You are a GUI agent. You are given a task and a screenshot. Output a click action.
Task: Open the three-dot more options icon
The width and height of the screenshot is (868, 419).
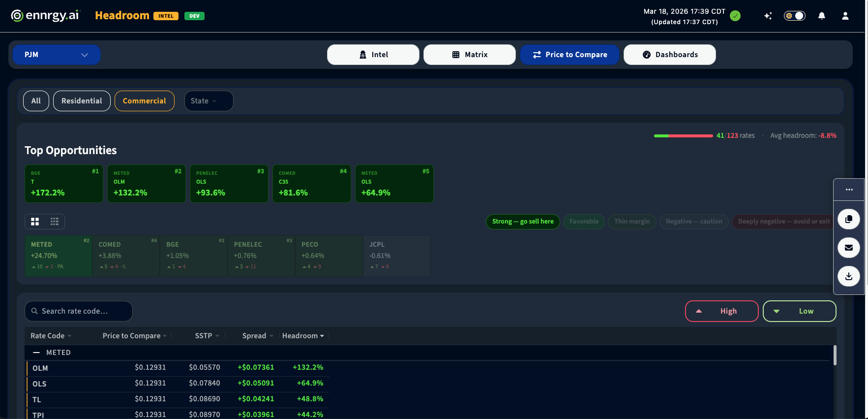849,190
